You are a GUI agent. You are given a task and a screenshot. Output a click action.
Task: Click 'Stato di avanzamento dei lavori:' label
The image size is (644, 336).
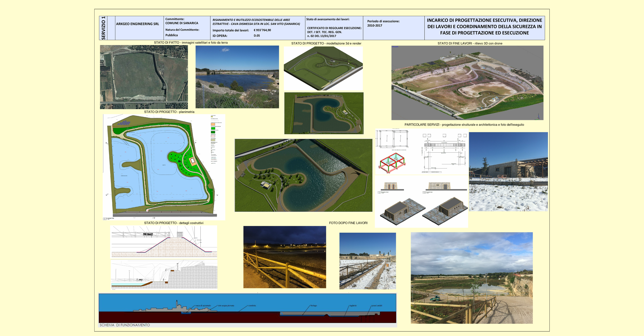pyautogui.click(x=328, y=19)
